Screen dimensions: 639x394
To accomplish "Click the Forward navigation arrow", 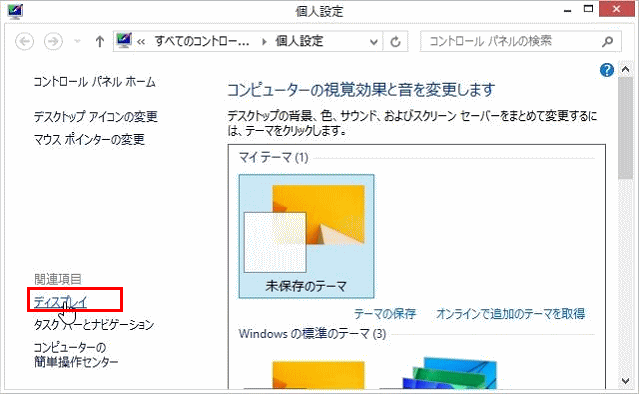I will point(53,41).
